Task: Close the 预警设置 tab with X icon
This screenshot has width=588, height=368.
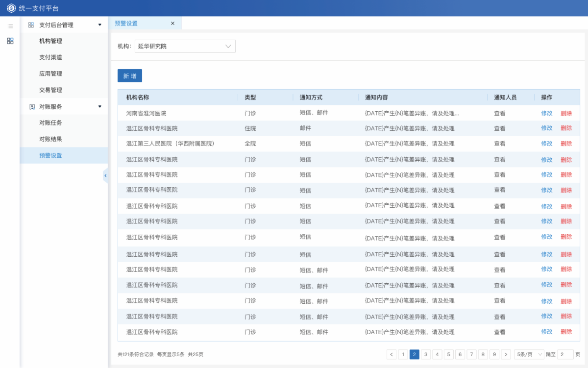Action: (172, 24)
